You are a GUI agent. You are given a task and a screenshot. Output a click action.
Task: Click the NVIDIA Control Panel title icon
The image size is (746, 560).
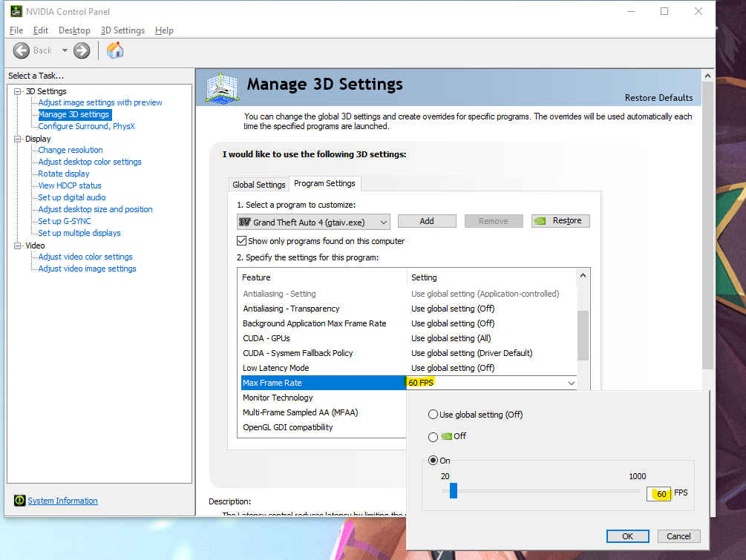click(16, 11)
